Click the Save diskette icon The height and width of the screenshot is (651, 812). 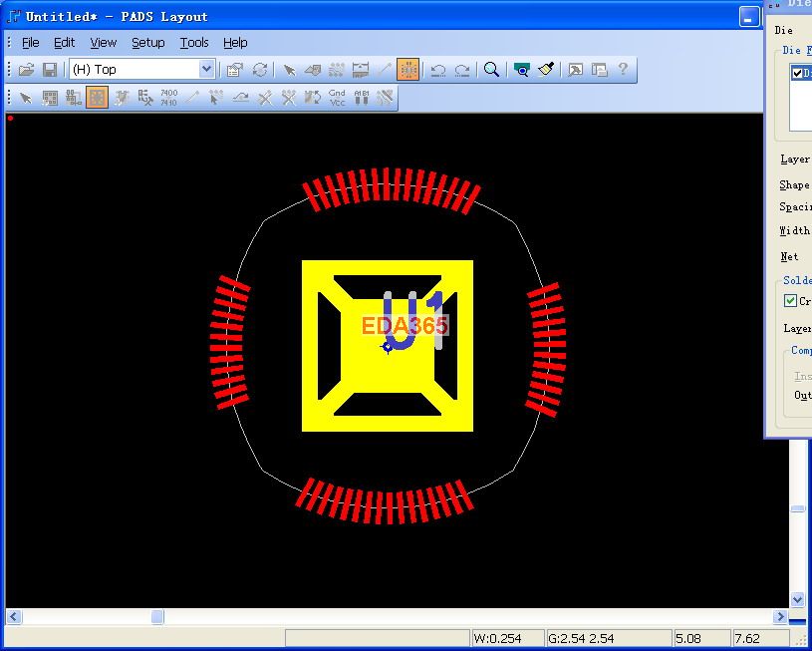50,70
